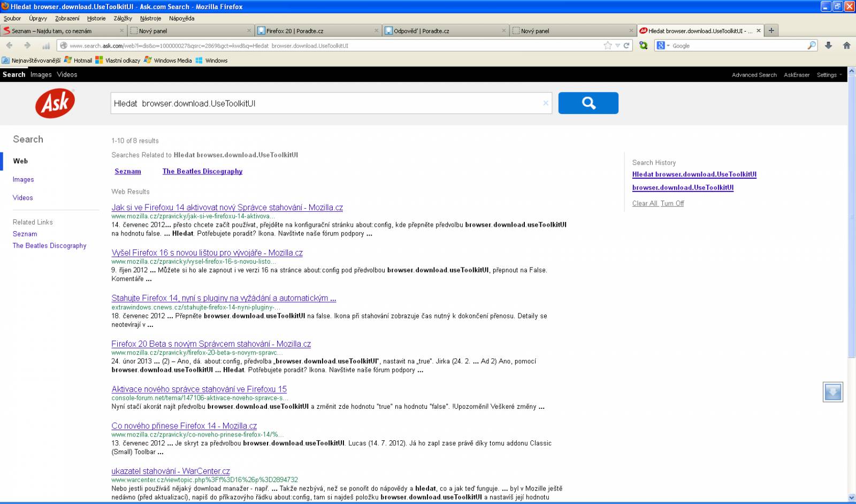856x504 pixels.
Task: Turn Off search history
Action: (672, 203)
